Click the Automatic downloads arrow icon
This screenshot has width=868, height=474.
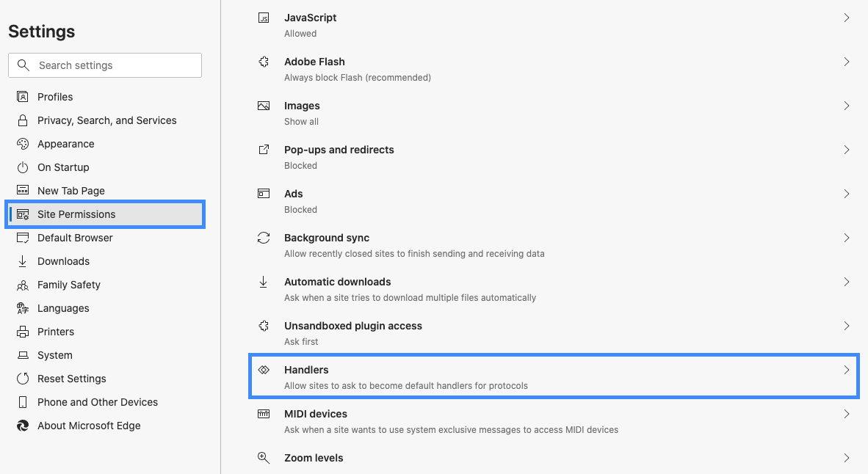[x=263, y=280]
